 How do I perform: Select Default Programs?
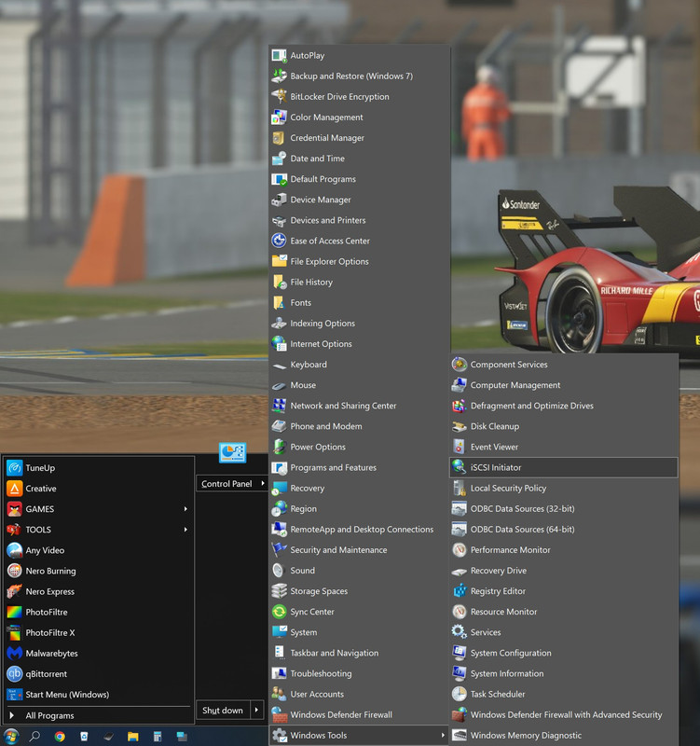[x=359, y=179]
